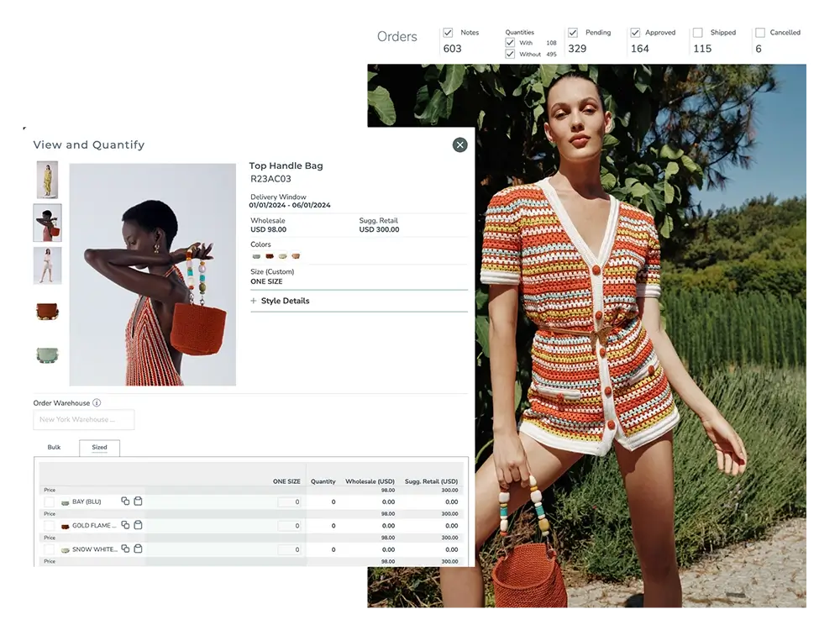The height and width of the screenshot is (630, 840).
Task: Toggle the Quantities Without checkbox
Action: coord(510,54)
